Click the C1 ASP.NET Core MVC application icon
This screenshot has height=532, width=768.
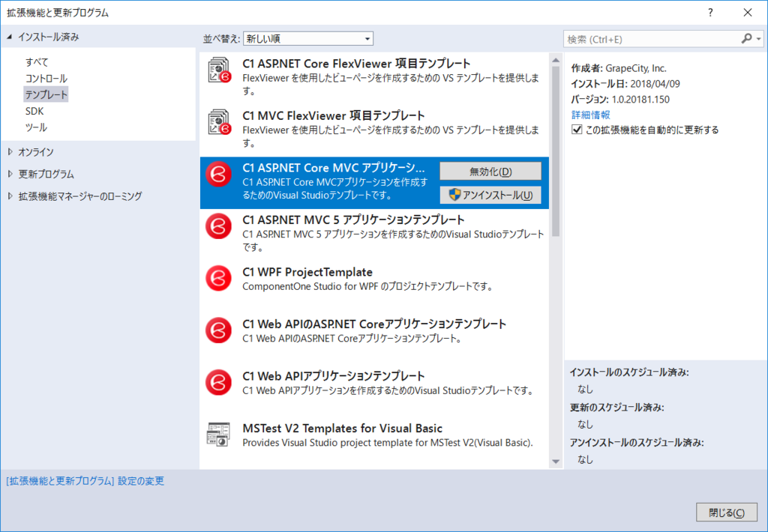(218, 175)
